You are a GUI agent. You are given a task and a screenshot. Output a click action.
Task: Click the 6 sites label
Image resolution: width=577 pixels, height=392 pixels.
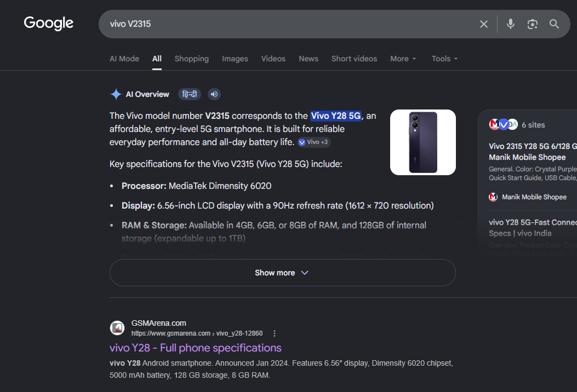click(533, 125)
